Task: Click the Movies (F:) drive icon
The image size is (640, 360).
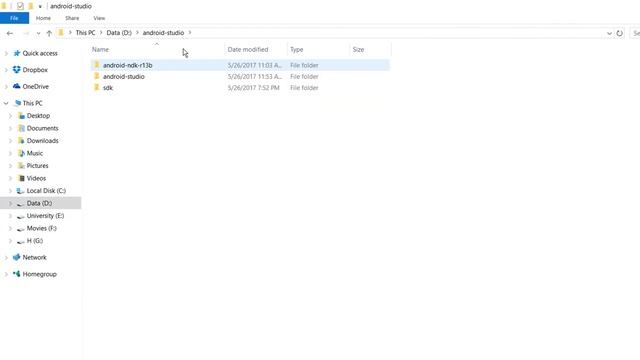Action: click(x=20, y=229)
